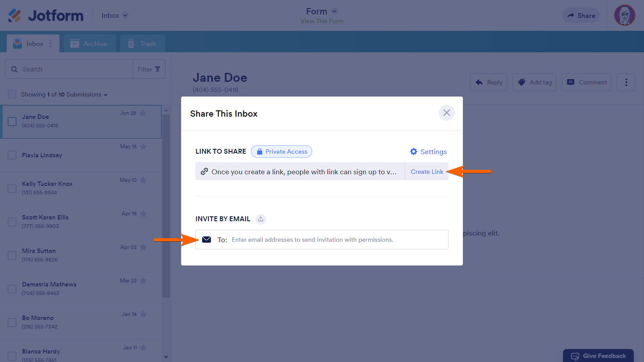Open the View This Form link
644x362 pixels.
322,21
